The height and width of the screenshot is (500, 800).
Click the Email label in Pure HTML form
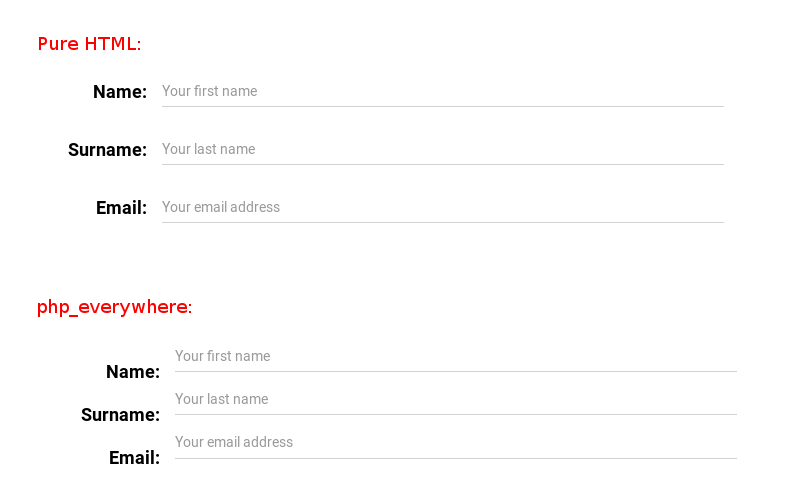[x=121, y=208]
